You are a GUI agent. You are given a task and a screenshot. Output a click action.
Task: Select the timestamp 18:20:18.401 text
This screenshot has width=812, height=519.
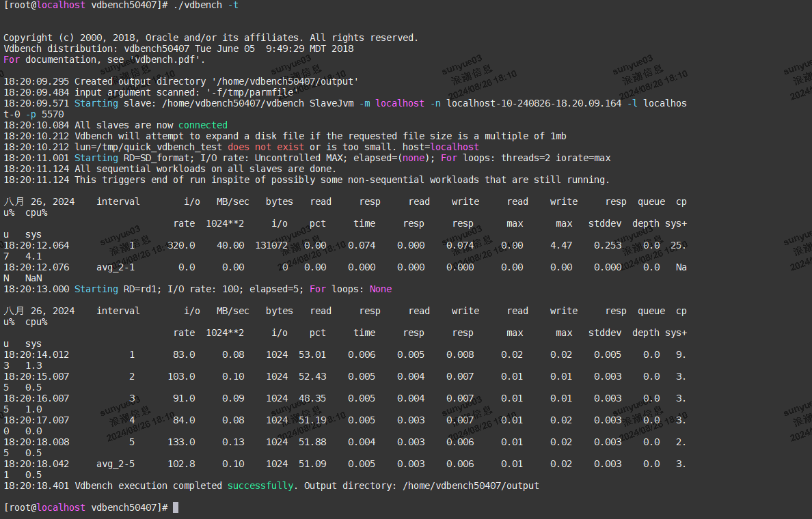(x=37, y=485)
